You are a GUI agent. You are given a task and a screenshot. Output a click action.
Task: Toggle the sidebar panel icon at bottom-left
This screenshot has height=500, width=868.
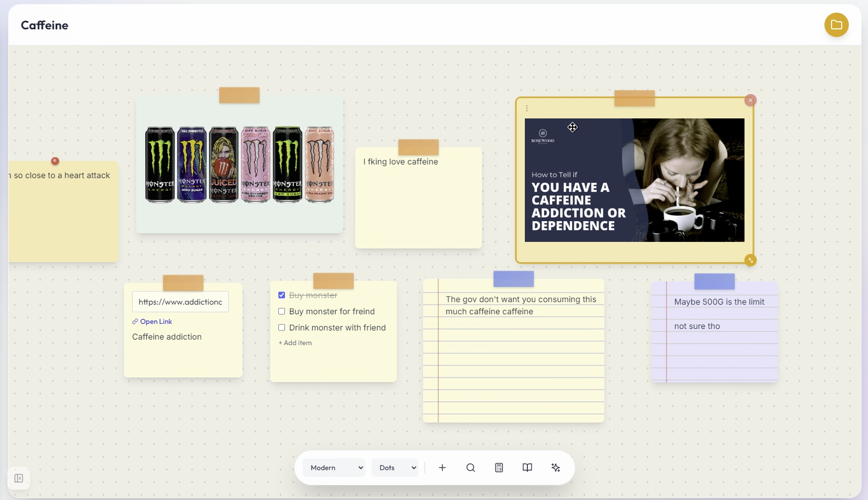pos(19,478)
